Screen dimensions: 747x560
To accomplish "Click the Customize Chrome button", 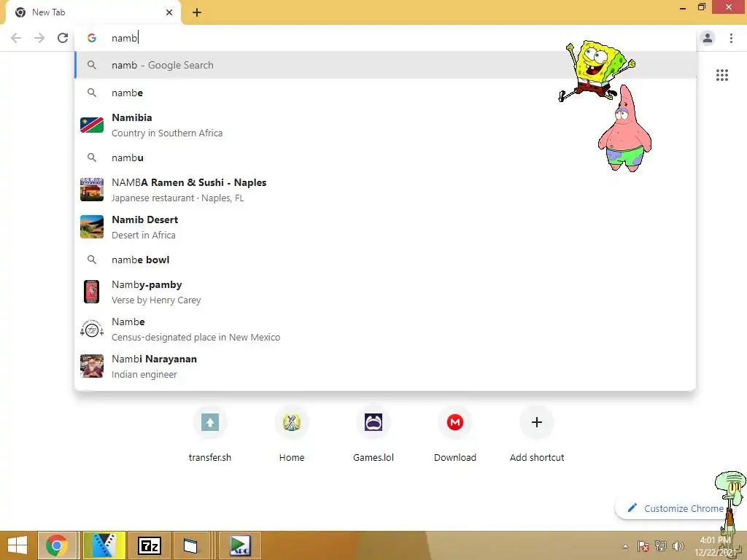I will pyautogui.click(x=676, y=508).
